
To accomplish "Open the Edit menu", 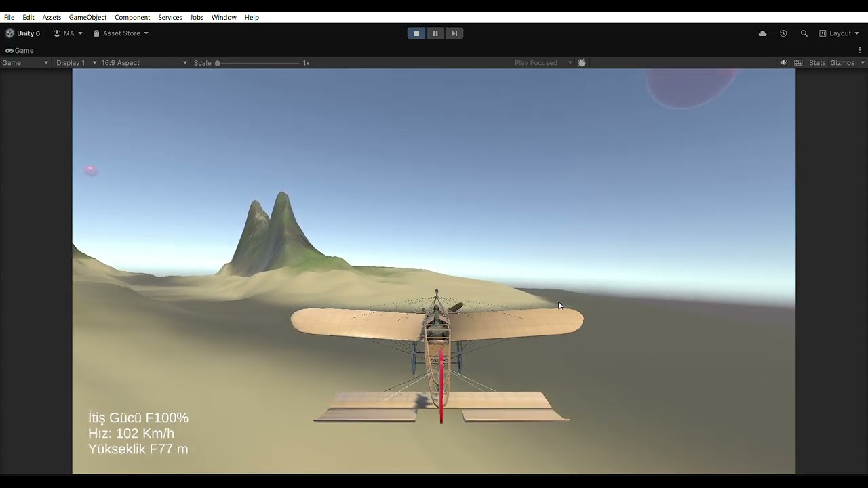I will [28, 17].
